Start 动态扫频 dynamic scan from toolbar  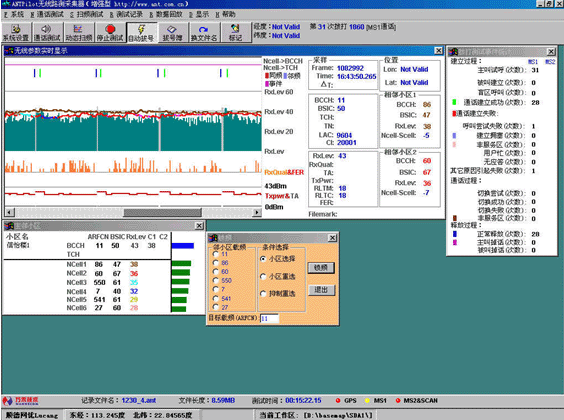79,33
